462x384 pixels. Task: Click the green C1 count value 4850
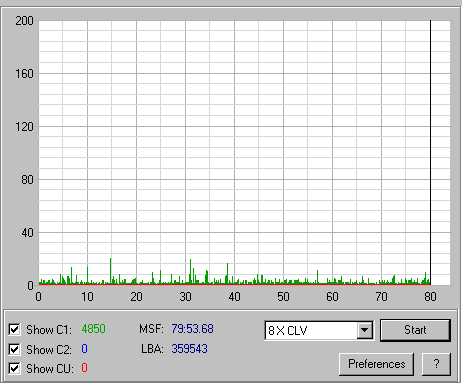click(93, 329)
